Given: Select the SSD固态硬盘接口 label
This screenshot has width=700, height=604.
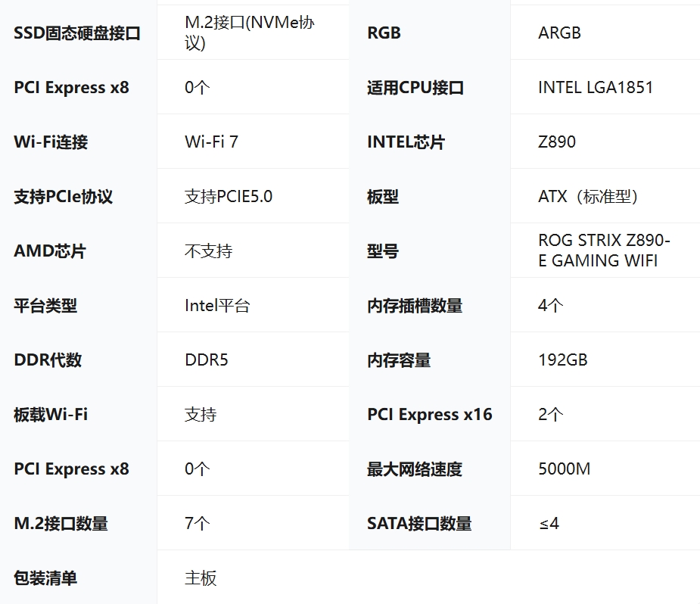Looking at the screenshot, I should (76, 33).
